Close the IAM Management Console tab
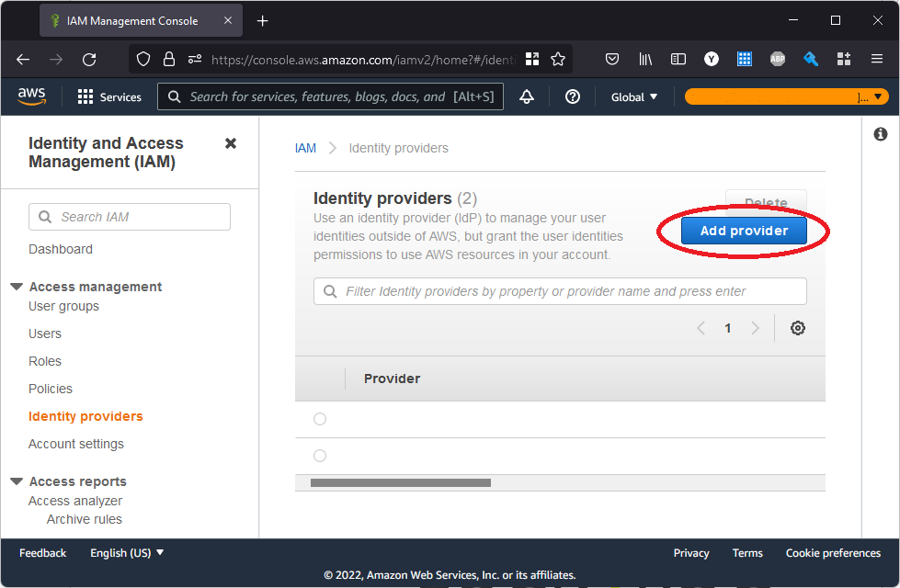The width and height of the screenshot is (900, 588). (228, 20)
